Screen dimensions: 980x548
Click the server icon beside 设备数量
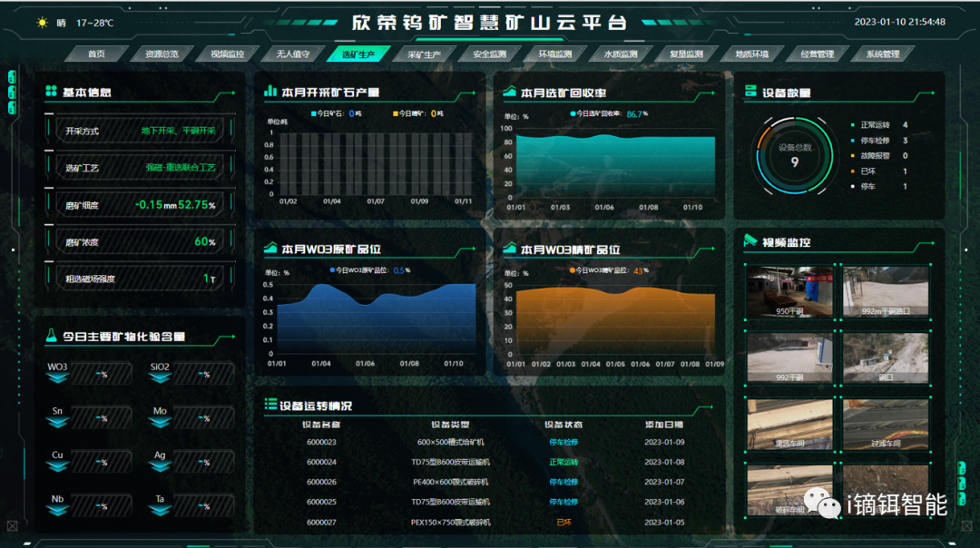click(x=750, y=92)
